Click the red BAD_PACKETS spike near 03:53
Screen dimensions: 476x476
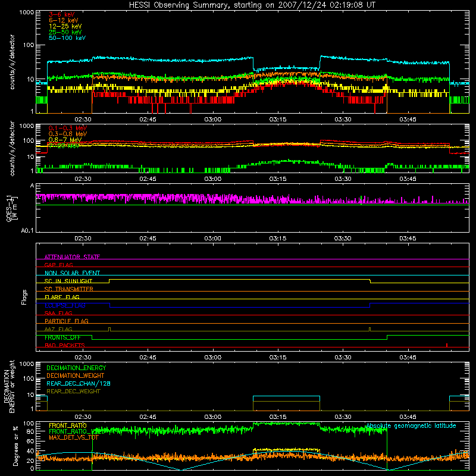(447, 345)
